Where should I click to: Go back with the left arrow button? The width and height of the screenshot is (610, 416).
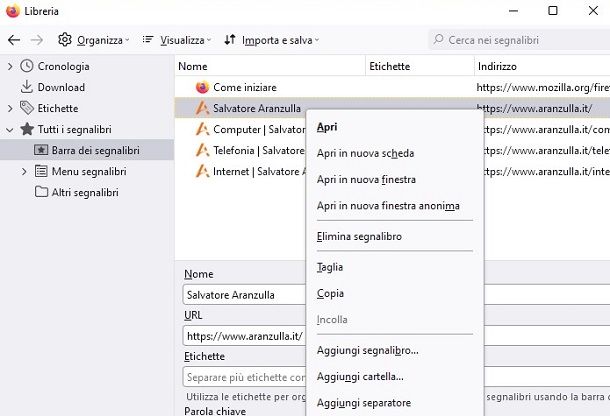click(x=14, y=40)
